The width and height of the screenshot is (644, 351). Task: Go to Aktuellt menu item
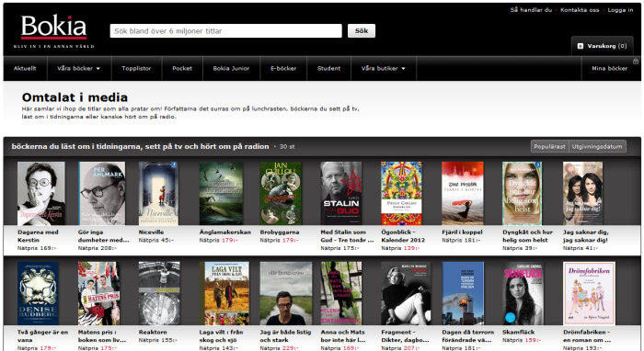(25, 69)
